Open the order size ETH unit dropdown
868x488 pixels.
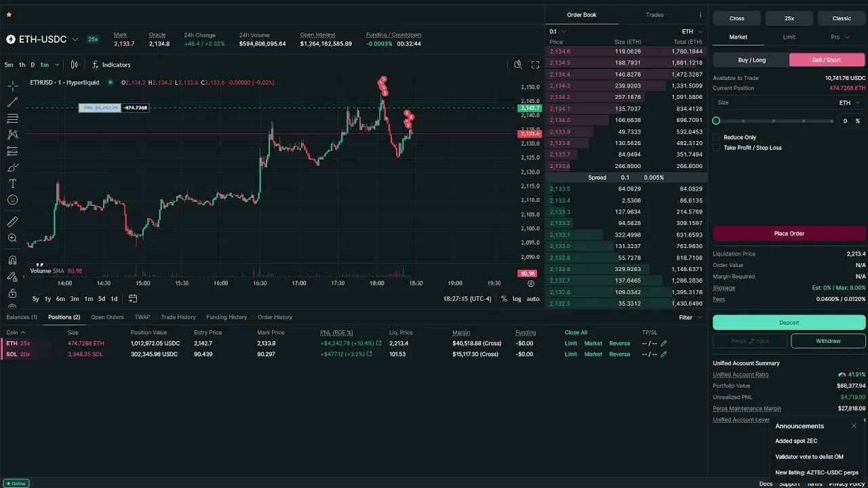(850, 103)
